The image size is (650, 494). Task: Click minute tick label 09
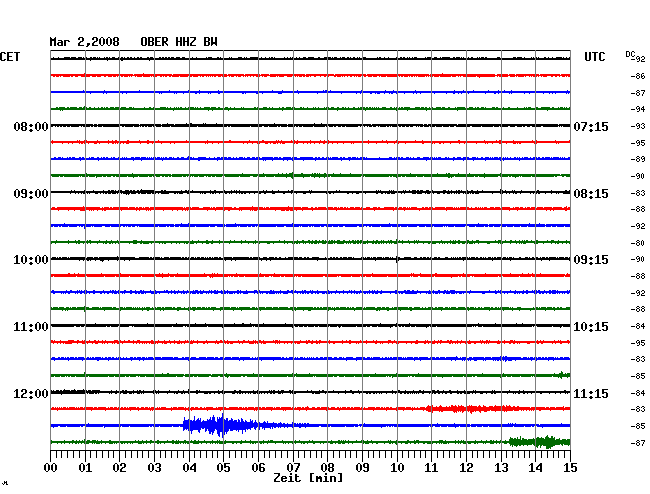pyautogui.click(x=362, y=468)
